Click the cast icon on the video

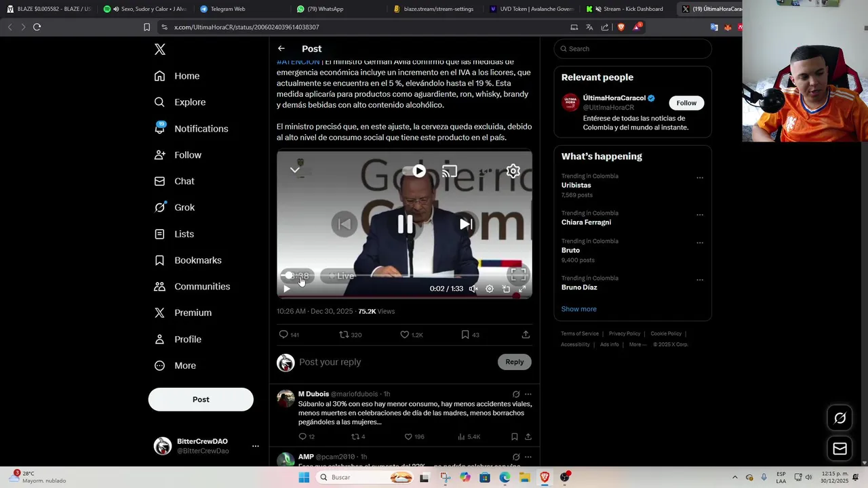[450, 171]
